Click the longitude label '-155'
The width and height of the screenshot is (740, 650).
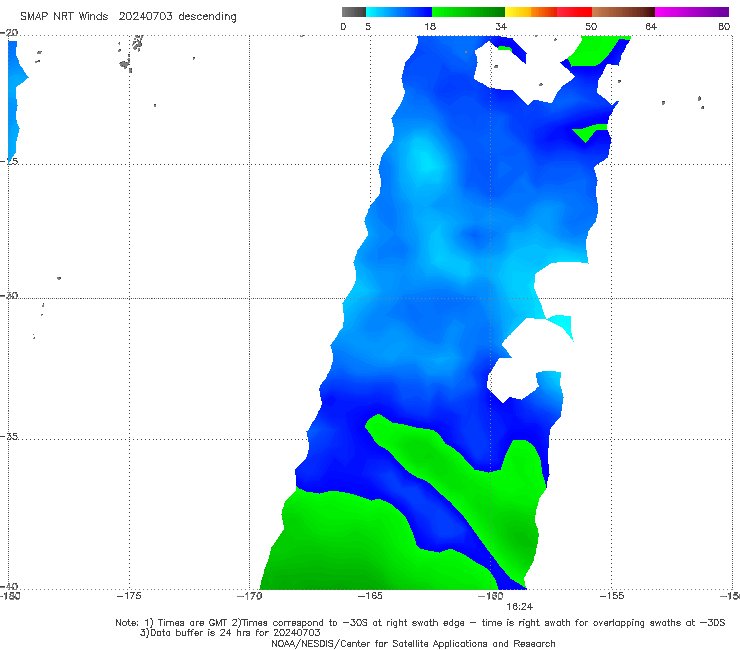click(612, 596)
